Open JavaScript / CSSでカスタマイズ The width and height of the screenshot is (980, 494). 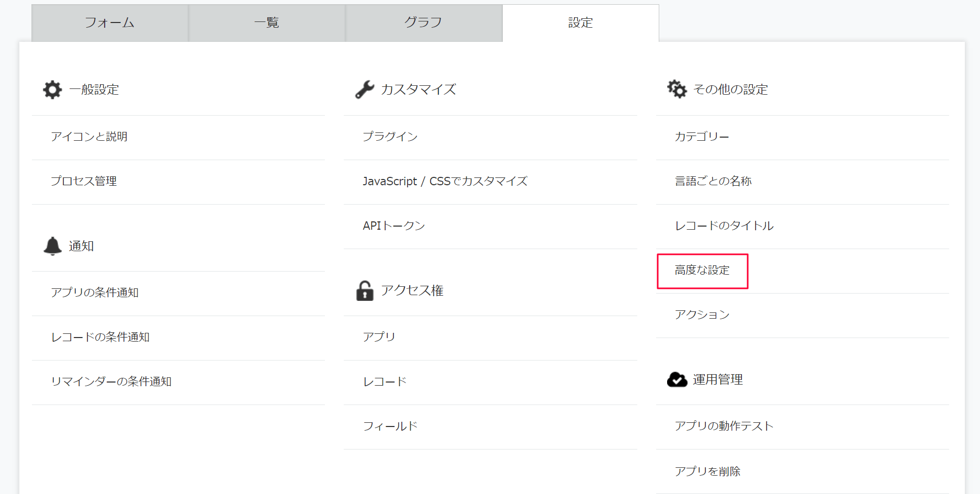point(445,181)
